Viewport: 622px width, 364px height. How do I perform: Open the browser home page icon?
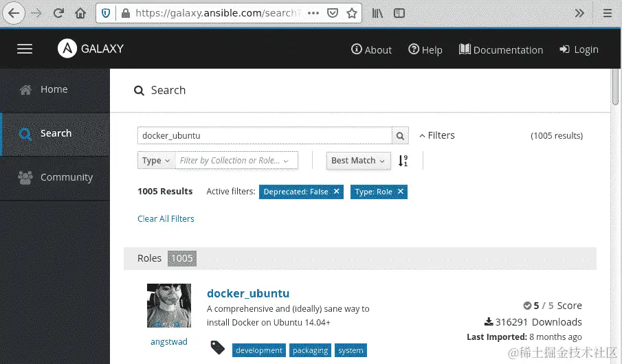80,14
